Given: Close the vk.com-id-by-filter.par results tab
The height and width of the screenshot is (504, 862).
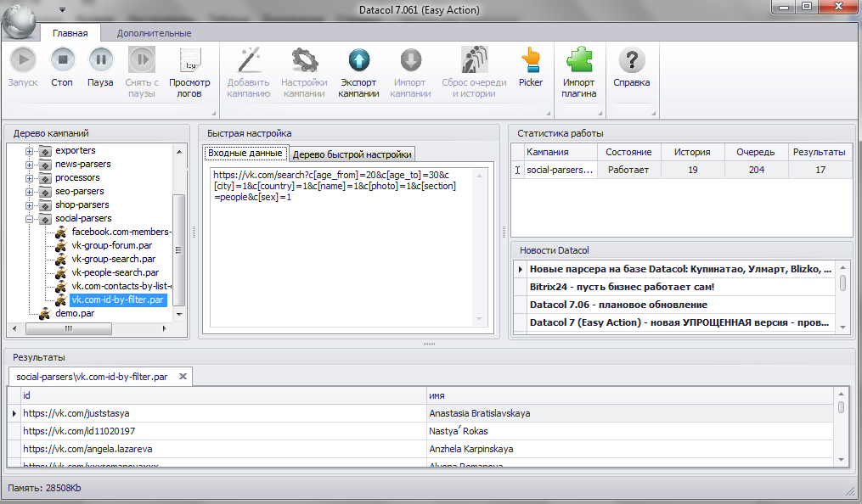Looking at the screenshot, I should (x=183, y=376).
